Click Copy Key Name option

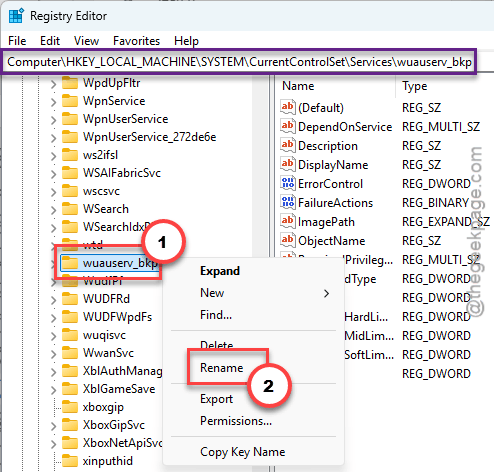pos(243,452)
